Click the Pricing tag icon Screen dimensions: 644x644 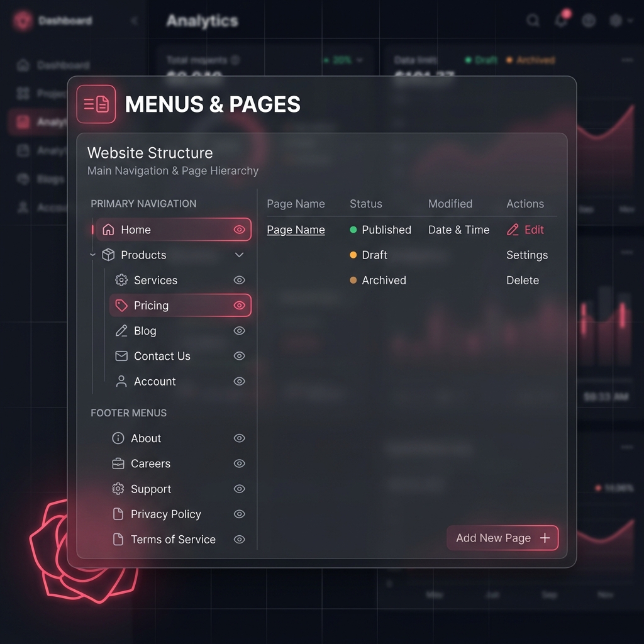(x=121, y=305)
